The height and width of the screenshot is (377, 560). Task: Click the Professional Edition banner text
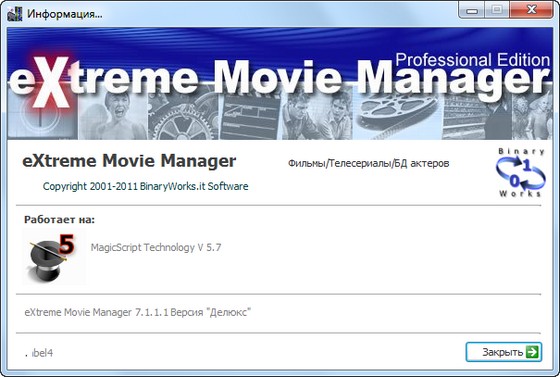click(472, 60)
